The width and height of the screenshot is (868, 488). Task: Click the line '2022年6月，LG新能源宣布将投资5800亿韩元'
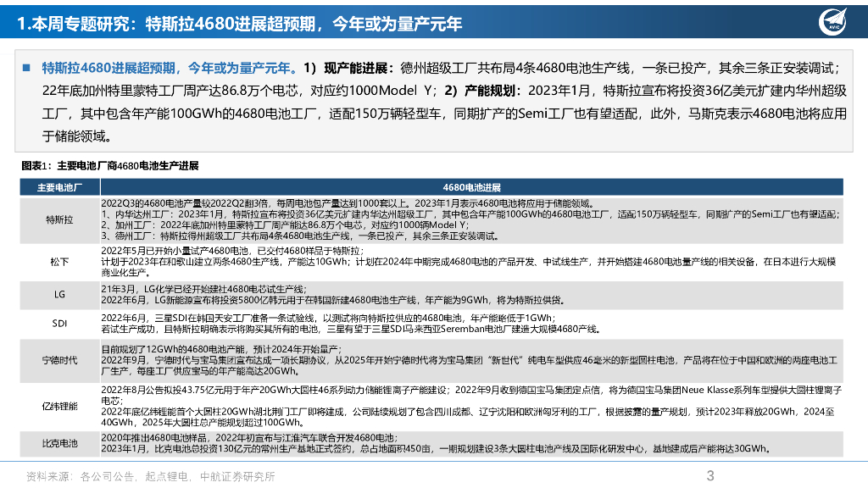(x=332, y=301)
